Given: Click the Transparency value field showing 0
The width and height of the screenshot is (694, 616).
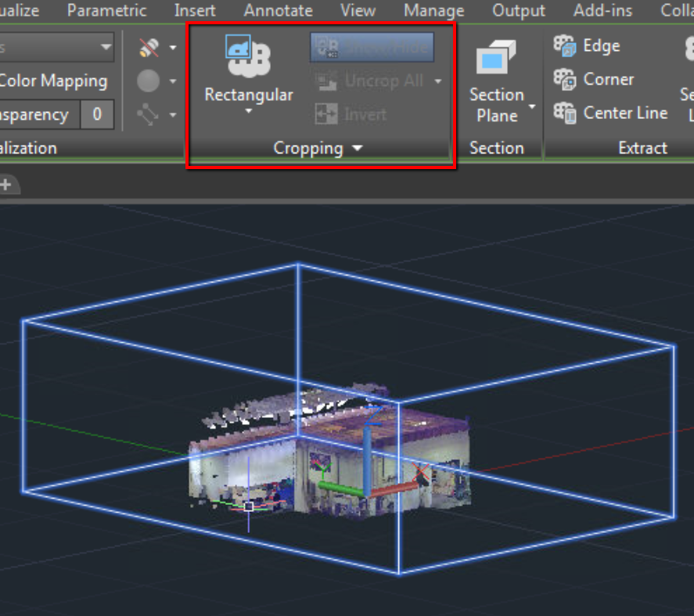Looking at the screenshot, I should pyautogui.click(x=97, y=114).
